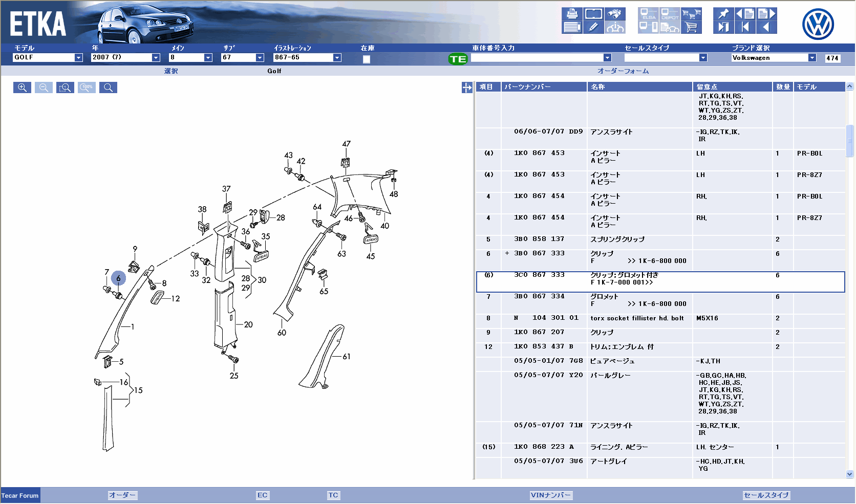The image size is (856, 504).
Task: Click the Volkswagen logo
Action: click(818, 24)
